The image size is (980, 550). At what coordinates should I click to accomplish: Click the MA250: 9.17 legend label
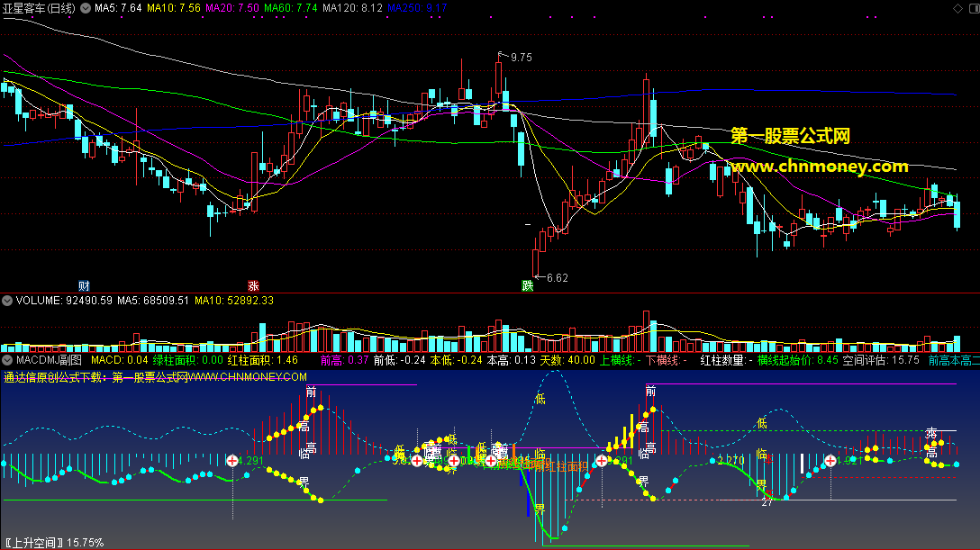(417, 8)
